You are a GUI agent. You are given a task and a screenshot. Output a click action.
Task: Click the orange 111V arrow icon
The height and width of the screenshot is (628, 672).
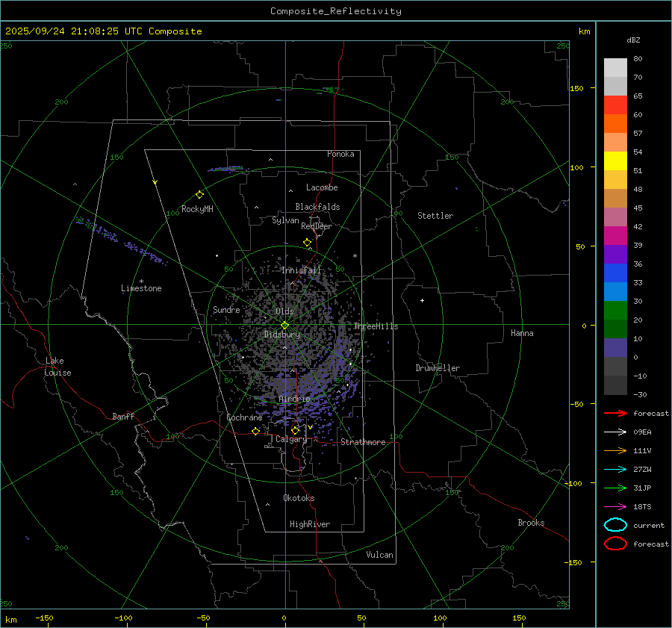pyautogui.click(x=615, y=450)
